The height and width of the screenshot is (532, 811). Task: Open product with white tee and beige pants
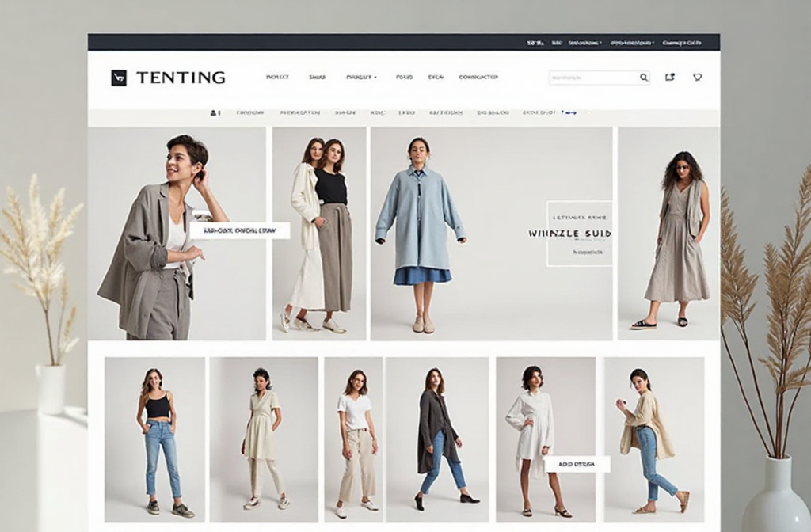click(354, 439)
